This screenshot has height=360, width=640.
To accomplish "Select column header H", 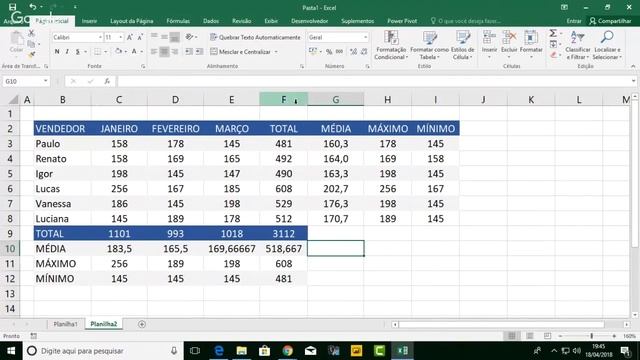I will 387,100.
